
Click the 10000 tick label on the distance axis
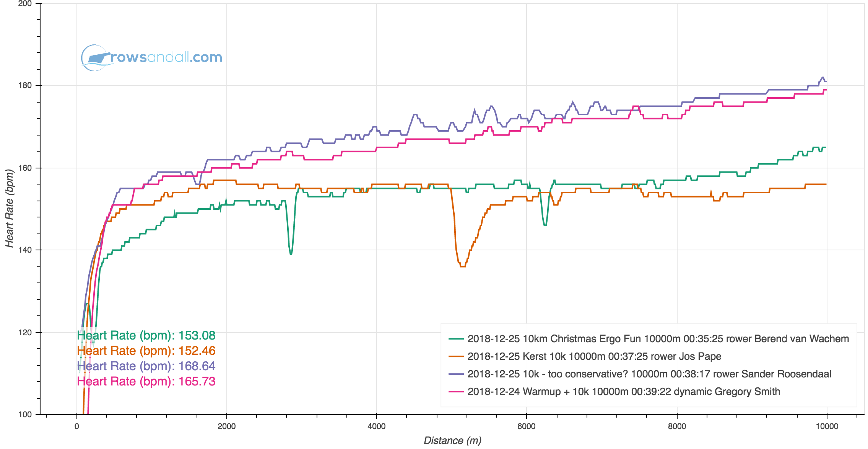827,426
